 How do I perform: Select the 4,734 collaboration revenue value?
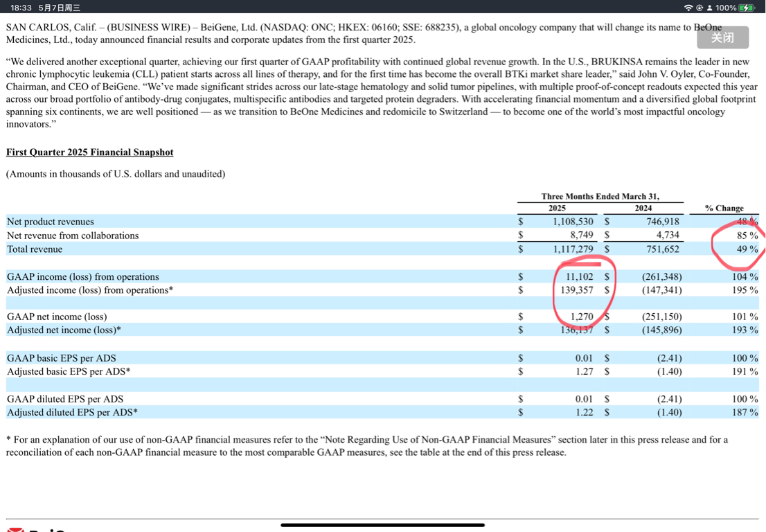click(x=668, y=235)
